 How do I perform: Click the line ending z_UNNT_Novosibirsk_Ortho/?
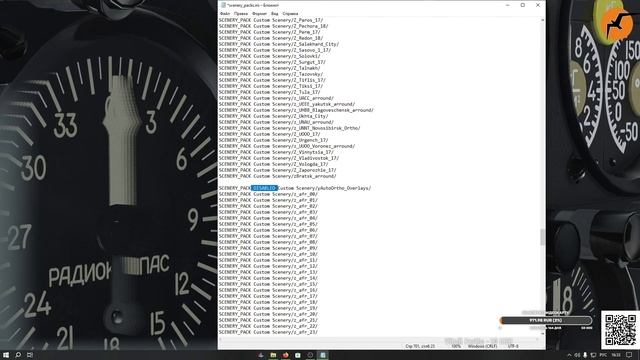(289, 128)
